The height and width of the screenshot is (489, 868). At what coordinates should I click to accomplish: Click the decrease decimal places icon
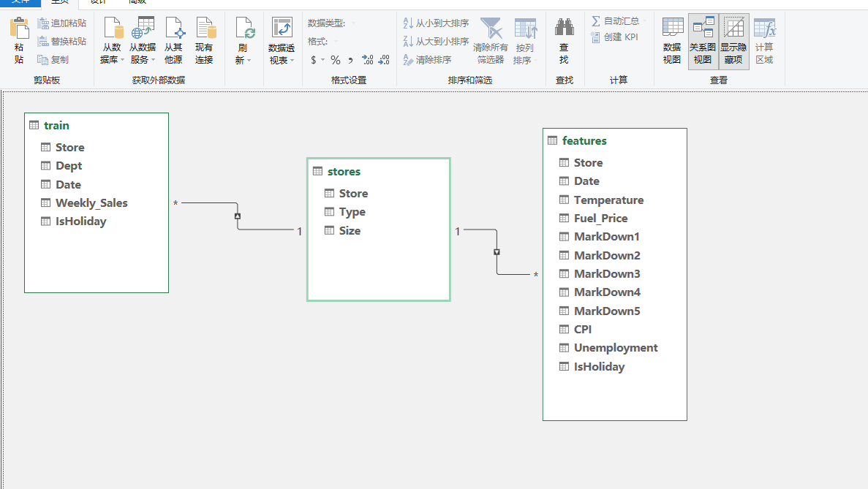[384, 60]
